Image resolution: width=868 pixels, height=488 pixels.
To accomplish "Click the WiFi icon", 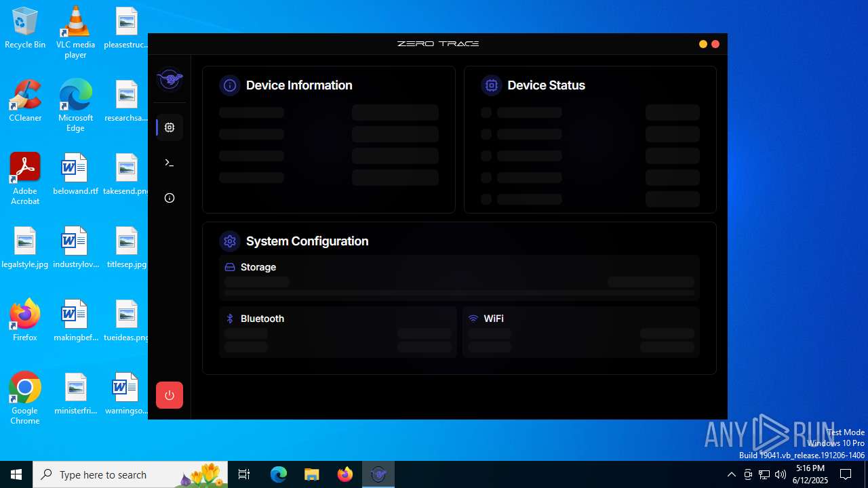I will (x=473, y=319).
